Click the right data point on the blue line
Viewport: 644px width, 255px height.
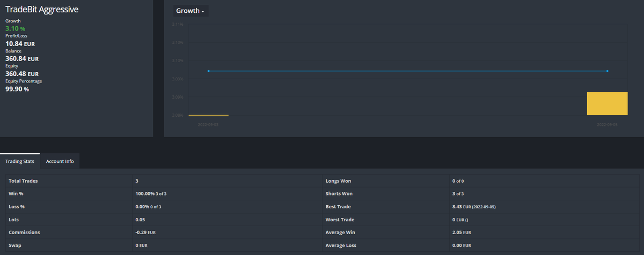607,71
